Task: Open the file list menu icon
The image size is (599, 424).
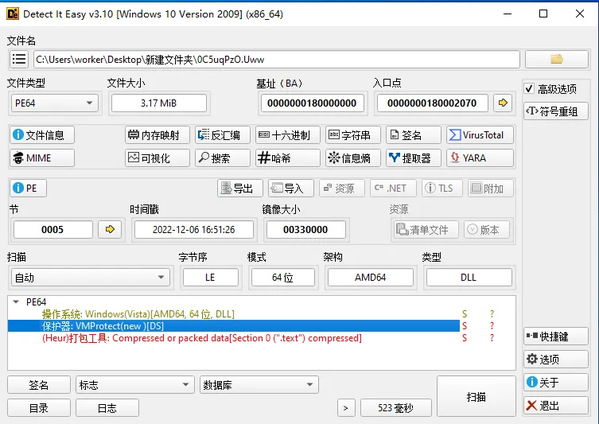Action: click(x=19, y=59)
